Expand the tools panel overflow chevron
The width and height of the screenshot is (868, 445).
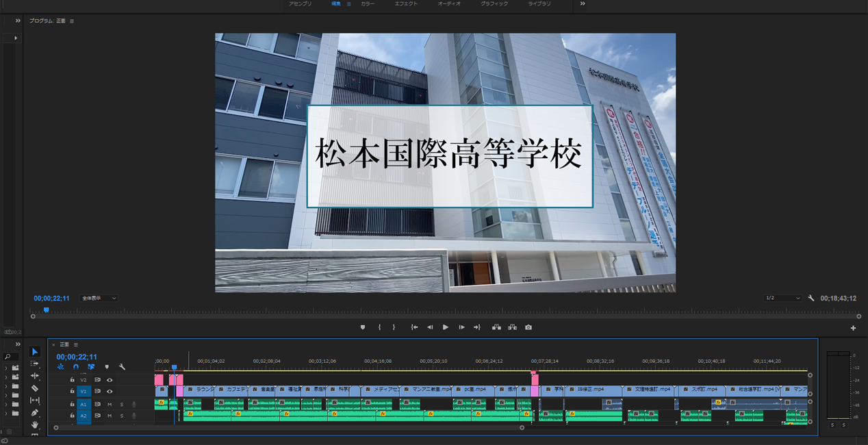coord(18,344)
